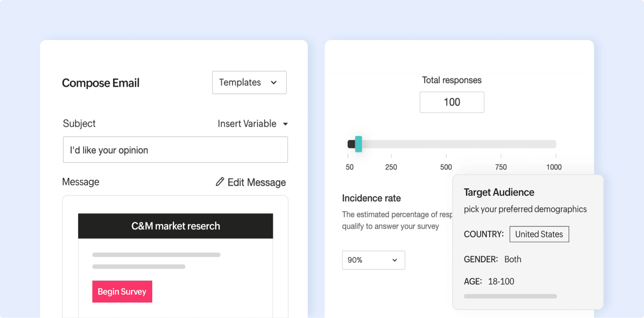Click the 50 label on slider scale

tap(349, 167)
